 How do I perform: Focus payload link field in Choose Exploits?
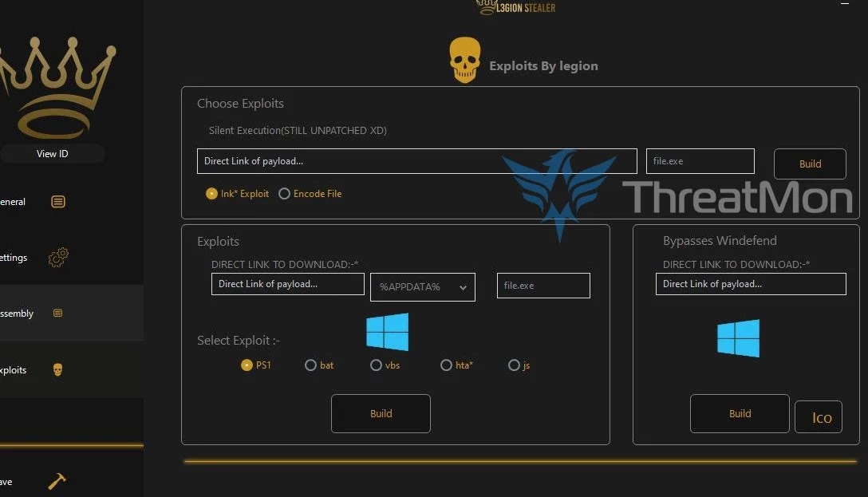point(416,161)
